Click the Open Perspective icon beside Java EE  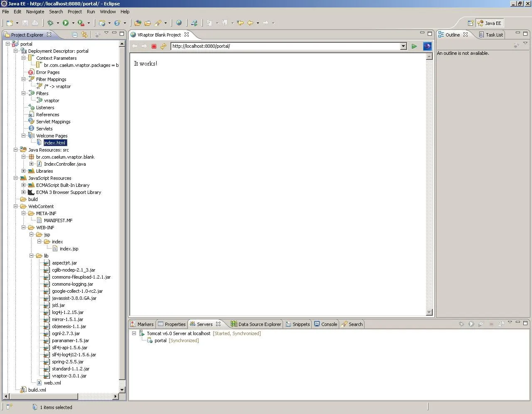point(470,23)
